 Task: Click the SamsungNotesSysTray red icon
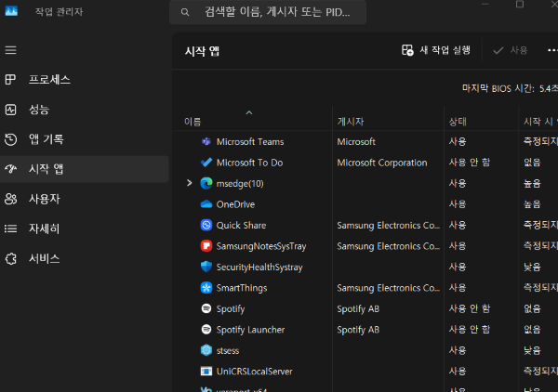[x=206, y=246]
